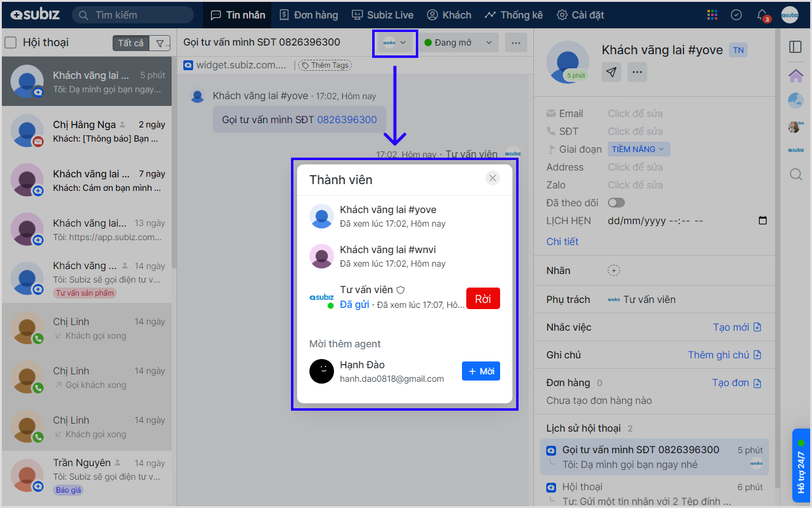812x508 pixels.
Task: Toggle the right sidebar panel layout icon
Action: 795,47
